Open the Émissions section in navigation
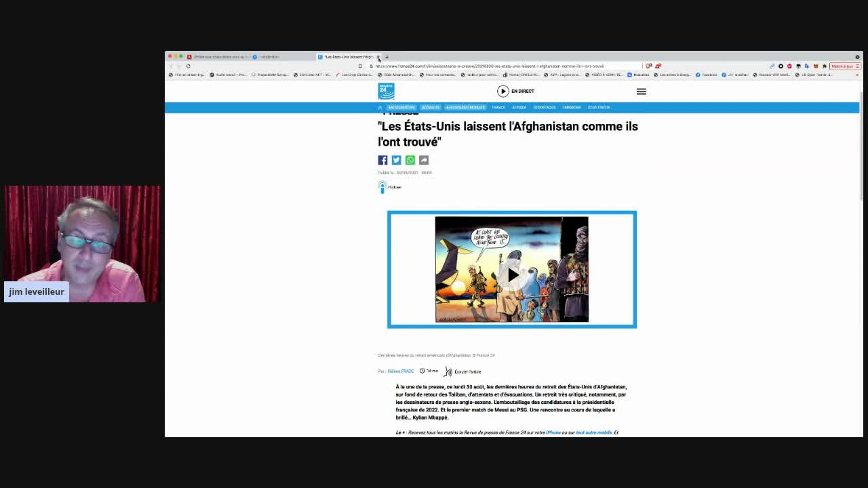The image size is (868, 488). tap(572, 107)
